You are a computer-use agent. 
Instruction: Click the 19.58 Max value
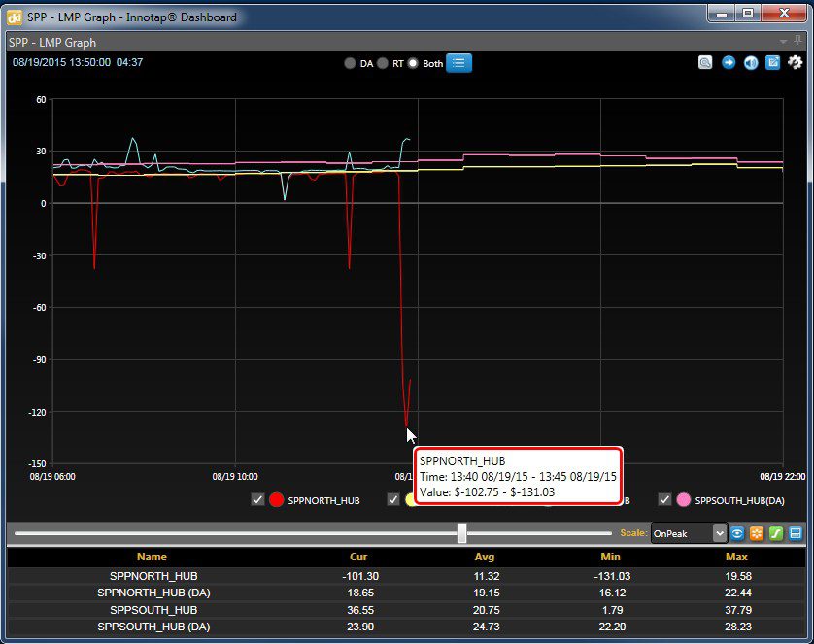coord(738,576)
